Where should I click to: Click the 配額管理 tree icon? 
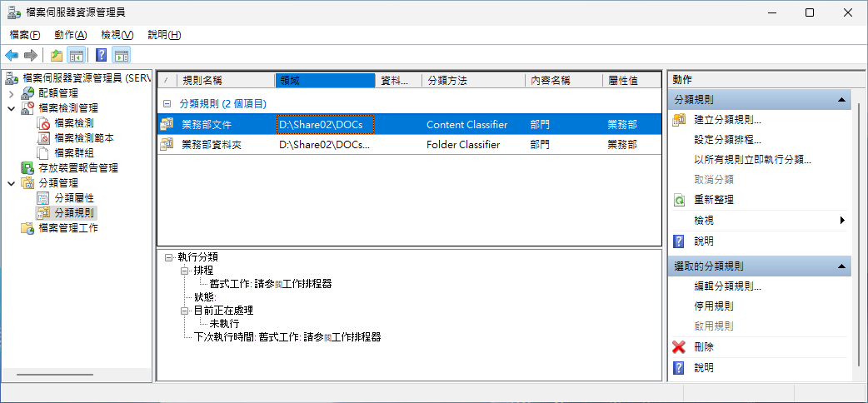click(27, 93)
